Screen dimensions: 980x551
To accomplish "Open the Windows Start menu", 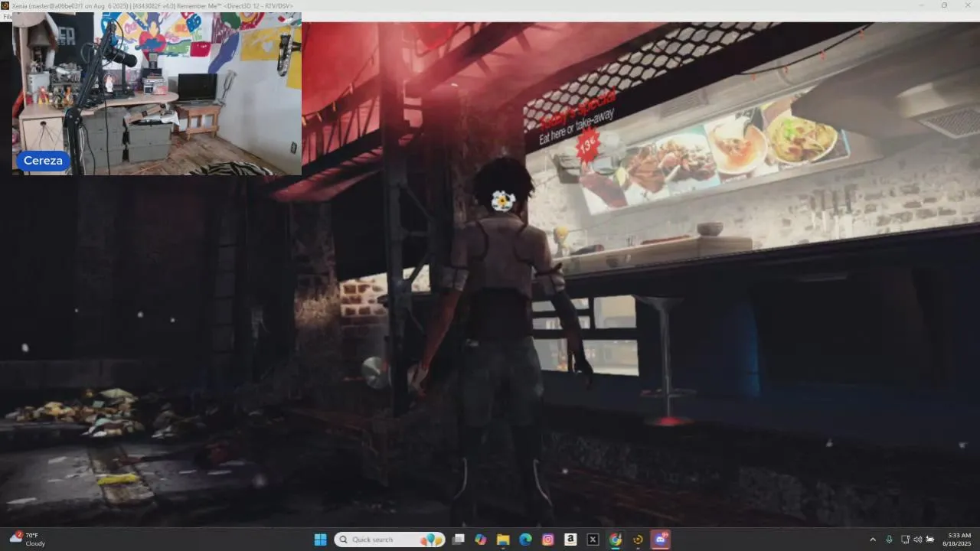I will click(x=321, y=540).
